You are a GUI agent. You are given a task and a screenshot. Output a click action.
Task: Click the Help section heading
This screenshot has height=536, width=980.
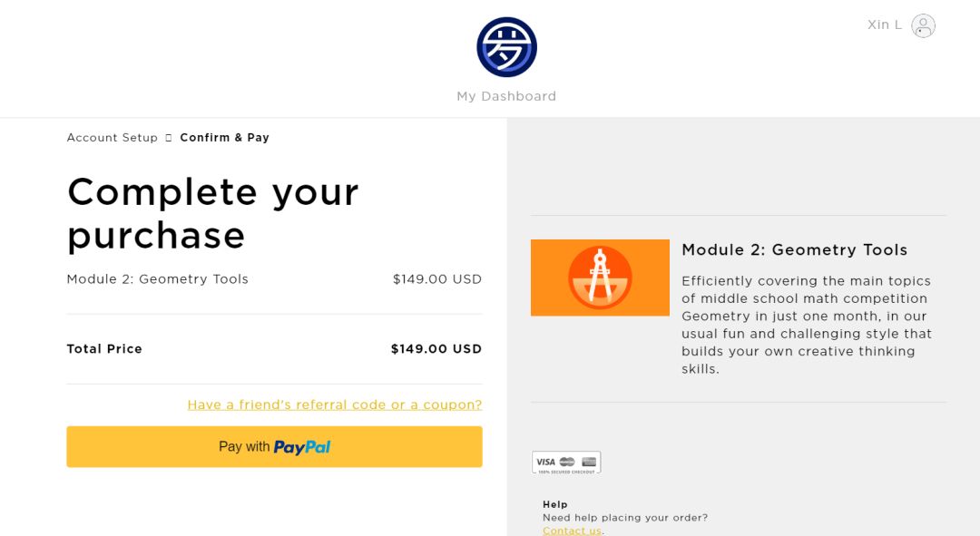coord(554,504)
